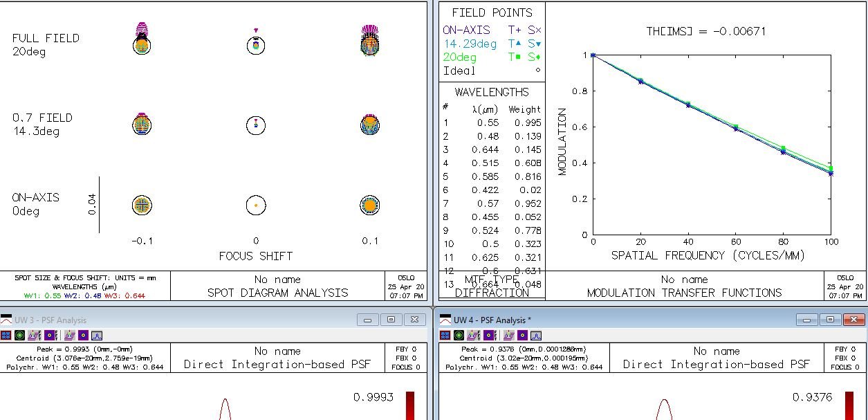Show FFT PSF map in UW 4 toolbar
This screenshot has width=868, height=420.
point(490,335)
